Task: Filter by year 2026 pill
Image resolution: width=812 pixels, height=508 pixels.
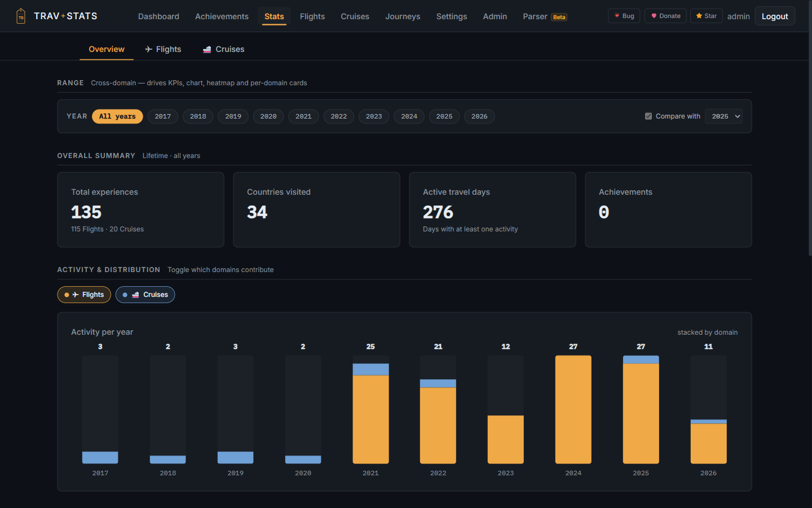Action: (479, 116)
